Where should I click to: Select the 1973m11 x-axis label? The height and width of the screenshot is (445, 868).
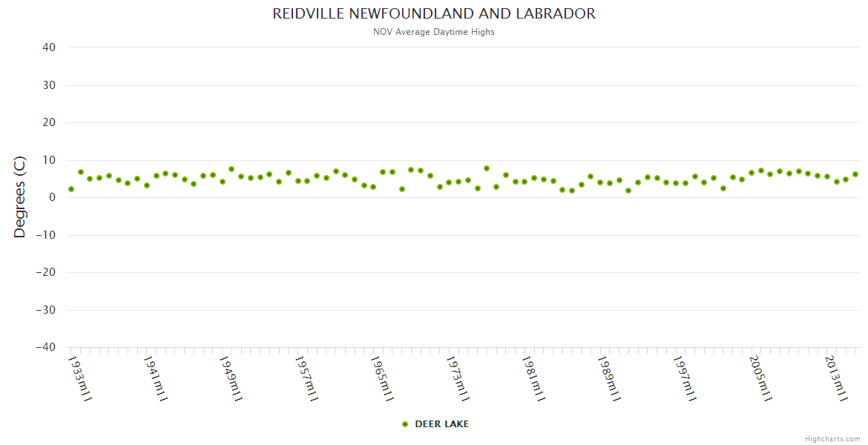(458, 379)
